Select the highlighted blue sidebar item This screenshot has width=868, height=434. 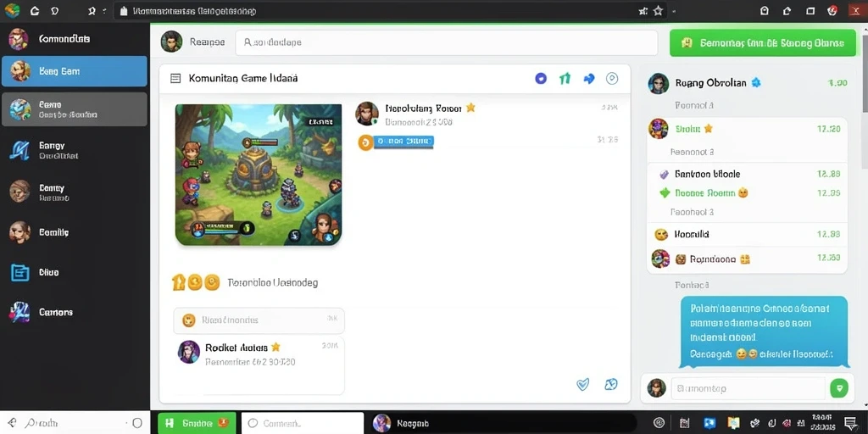[75, 71]
